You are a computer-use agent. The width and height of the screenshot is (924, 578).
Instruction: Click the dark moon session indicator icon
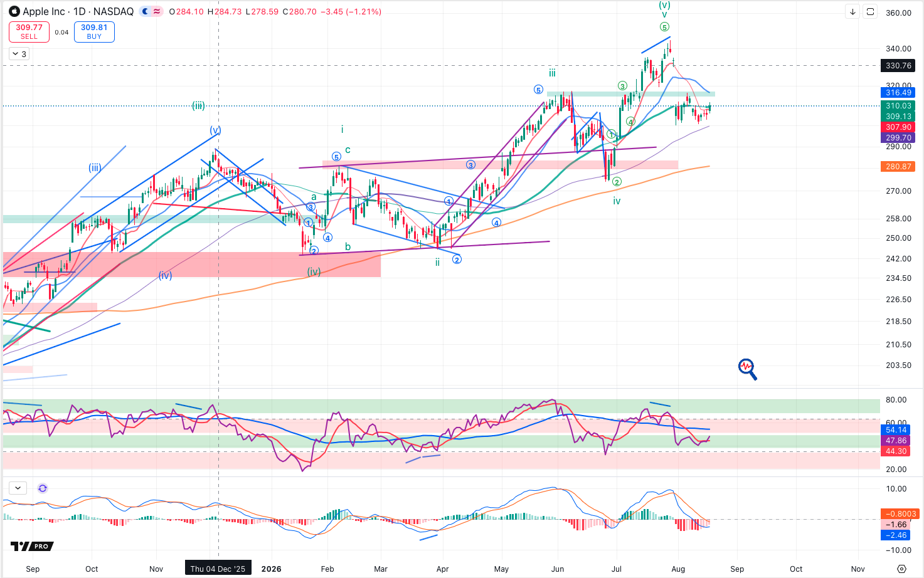[x=146, y=11]
